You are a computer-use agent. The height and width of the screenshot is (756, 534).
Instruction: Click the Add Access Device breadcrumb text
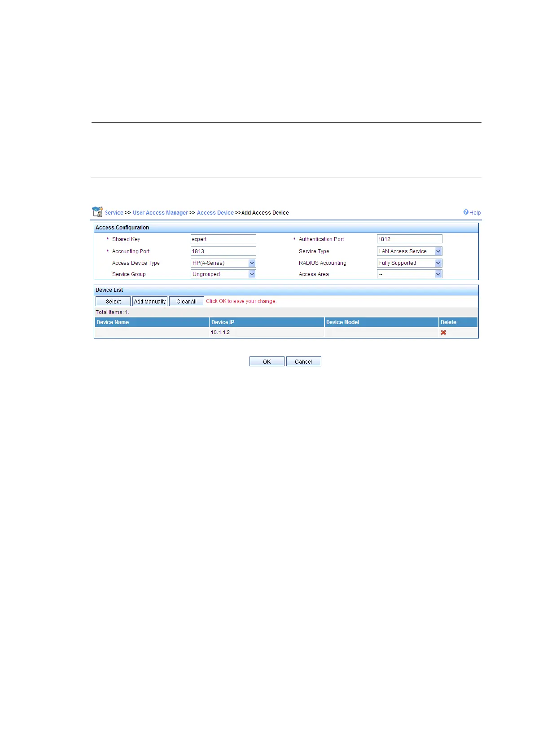click(x=265, y=213)
